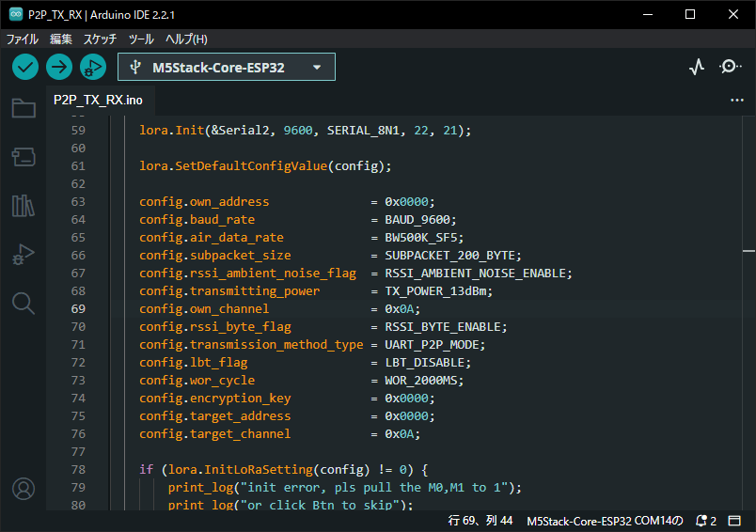Viewport: 756px width, 532px height.
Task: Click the WOR_2000MS value
Action: (x=421, y=381)
